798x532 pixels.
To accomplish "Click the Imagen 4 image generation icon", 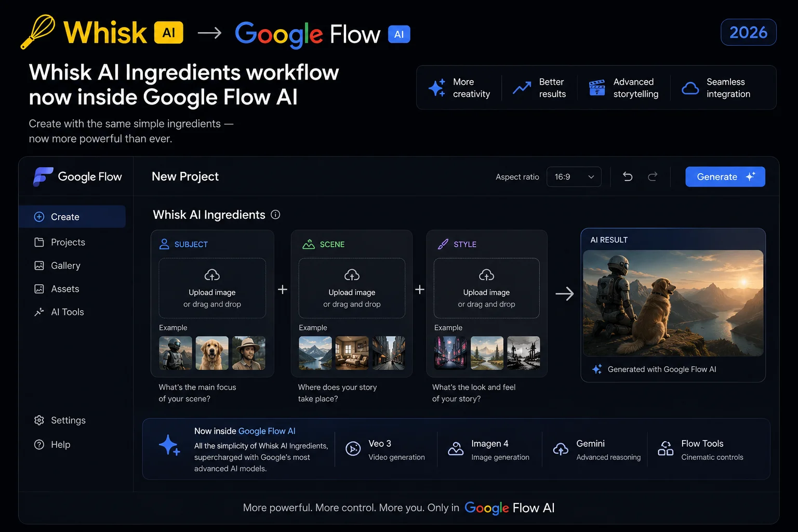I will (456, 448).
